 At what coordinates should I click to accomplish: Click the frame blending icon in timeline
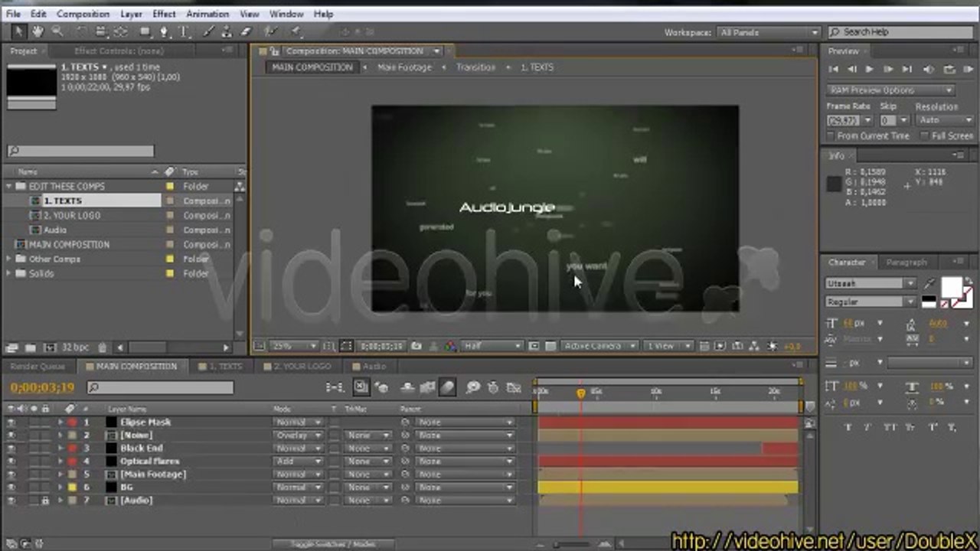coord(427,387)
